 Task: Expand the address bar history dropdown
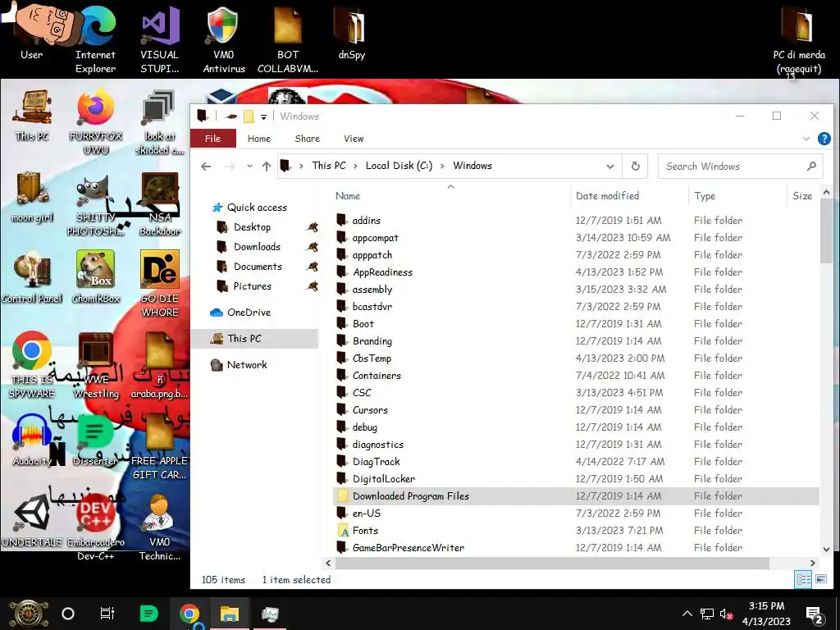click(609, 166)
